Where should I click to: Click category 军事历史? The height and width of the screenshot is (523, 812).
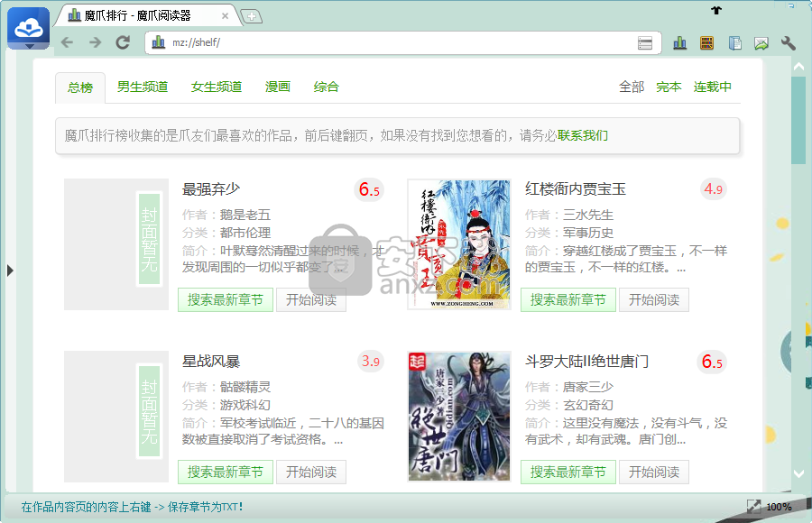click(x=587, y=233)
